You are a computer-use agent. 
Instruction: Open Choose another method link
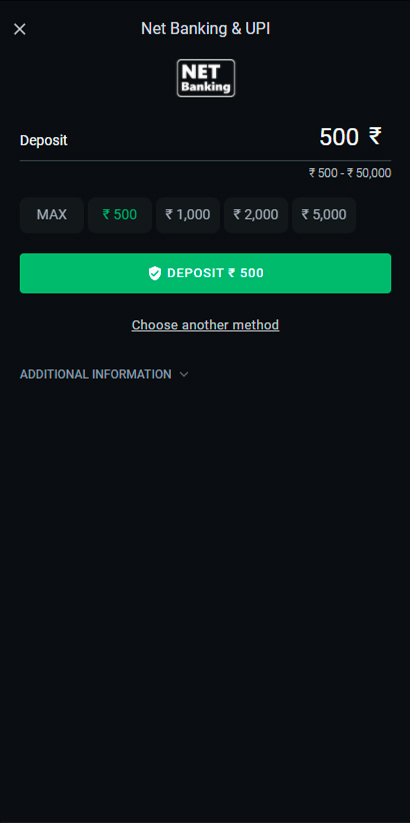tap(205, 325)
